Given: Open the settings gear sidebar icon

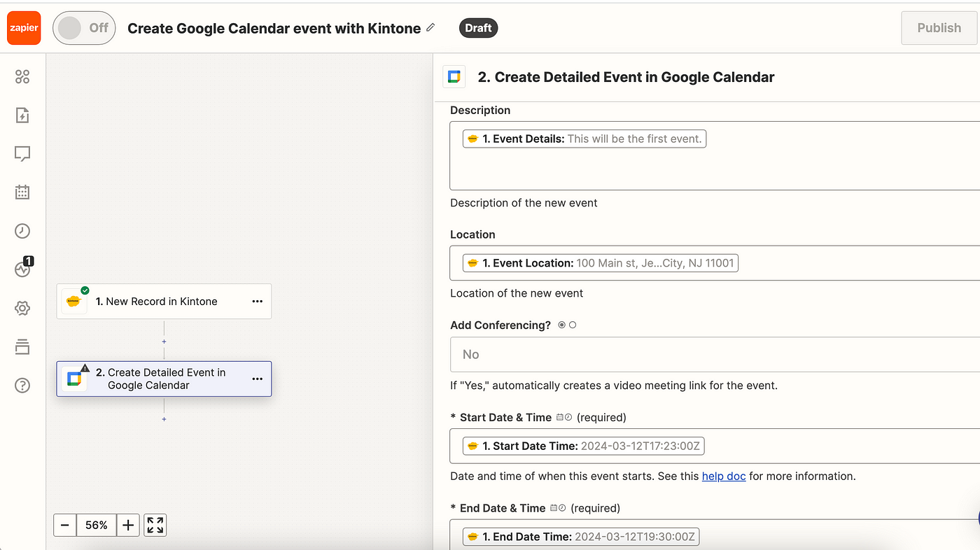Looking at the screenshot, I should 22,308.
